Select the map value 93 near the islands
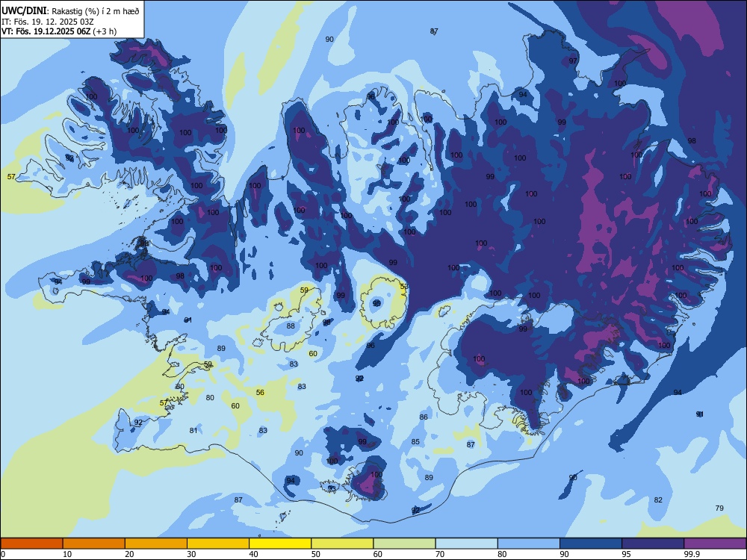Screen dimensions: 747x560 (x=332, y=488)
